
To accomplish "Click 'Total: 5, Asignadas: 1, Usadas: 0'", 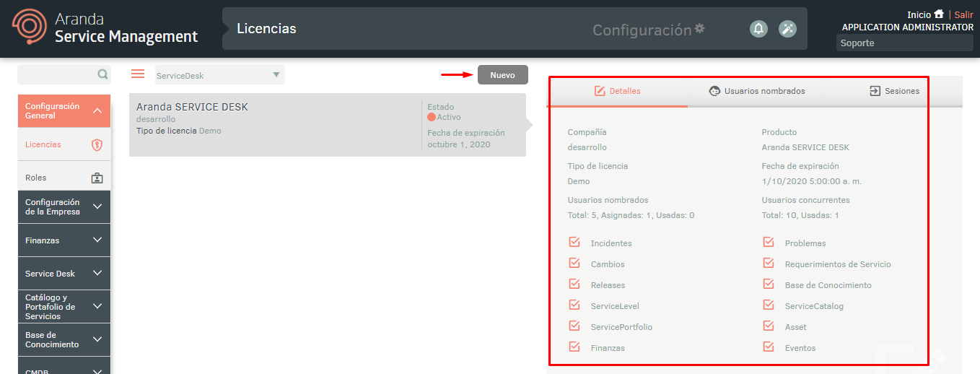I will pyautogui.click(x=631, y=215).
